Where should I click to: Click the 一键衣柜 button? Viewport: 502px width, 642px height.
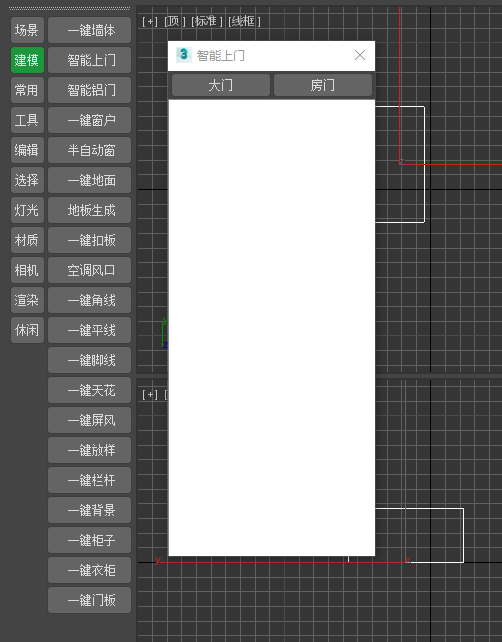click(x=89, y=570)
